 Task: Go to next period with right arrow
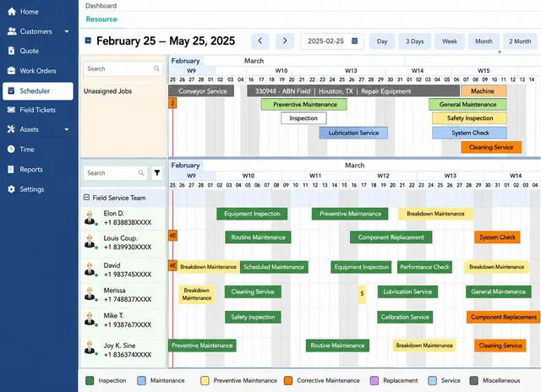(x=285, y=41)
